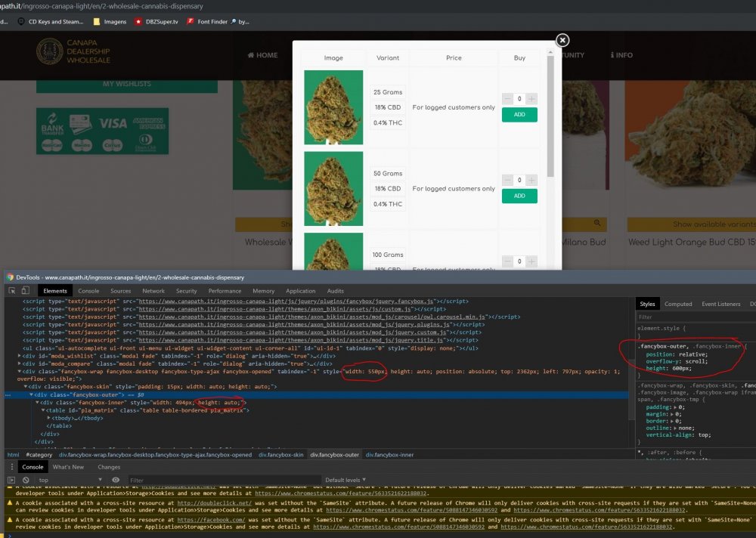This screenshot has height=538, width=756.
Task: Collapse the pla_matrix table node
Action: tap(43, 410)
